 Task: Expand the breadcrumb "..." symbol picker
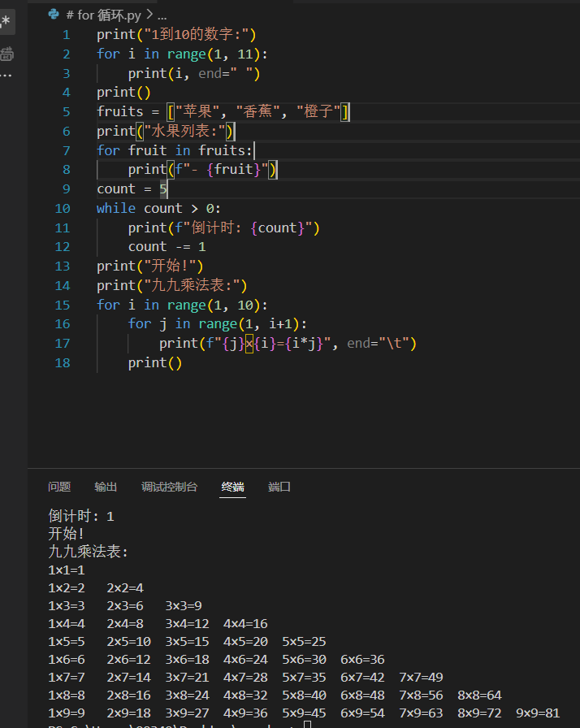(161, 15)
